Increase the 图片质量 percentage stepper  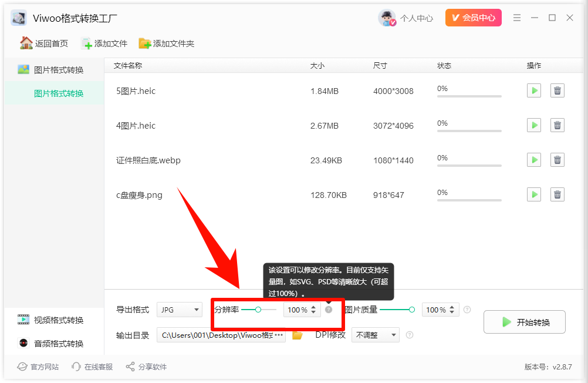[452, 307]
